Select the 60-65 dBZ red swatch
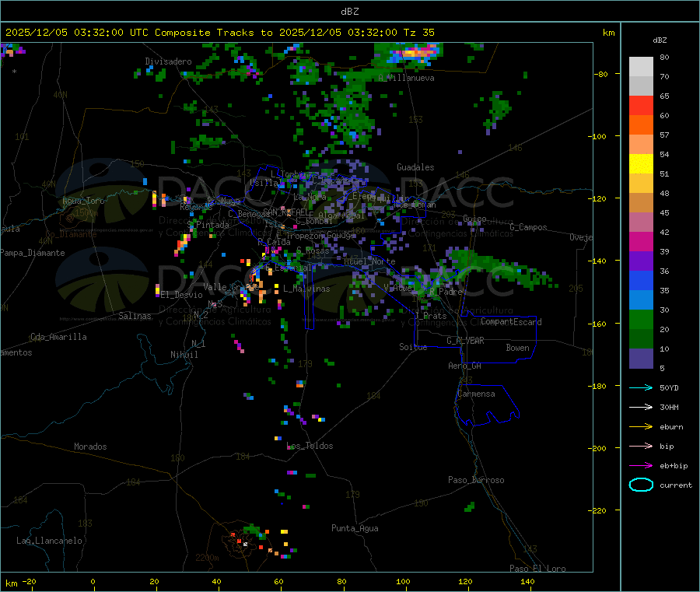700x592 pixels. point(641,105)
